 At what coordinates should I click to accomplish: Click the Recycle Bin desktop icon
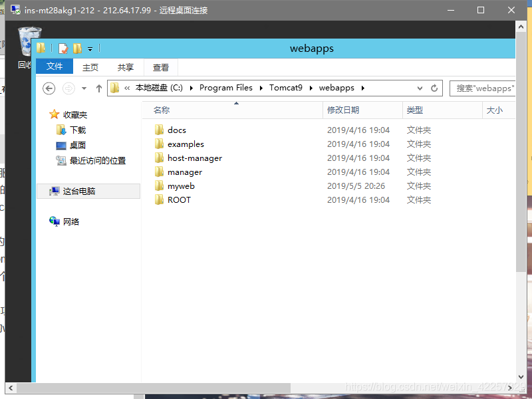(25, 47)
